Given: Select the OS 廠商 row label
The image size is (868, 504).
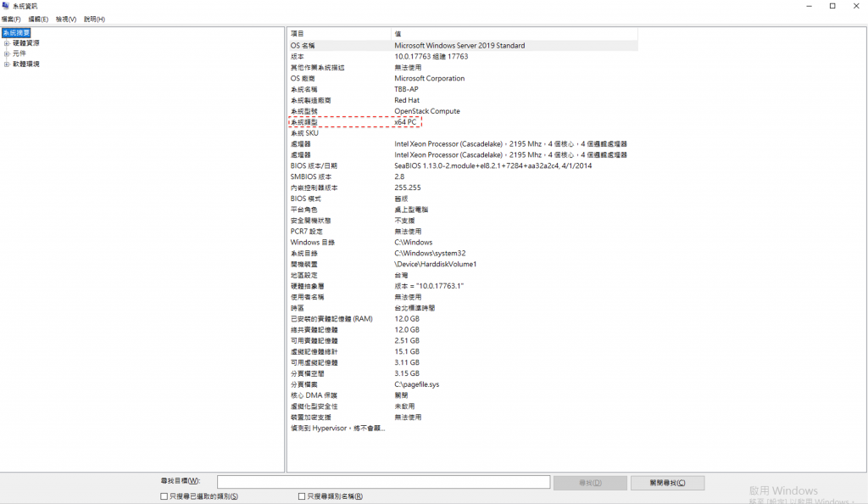Looking at the screenshot, I should click(x=303, y=79).
